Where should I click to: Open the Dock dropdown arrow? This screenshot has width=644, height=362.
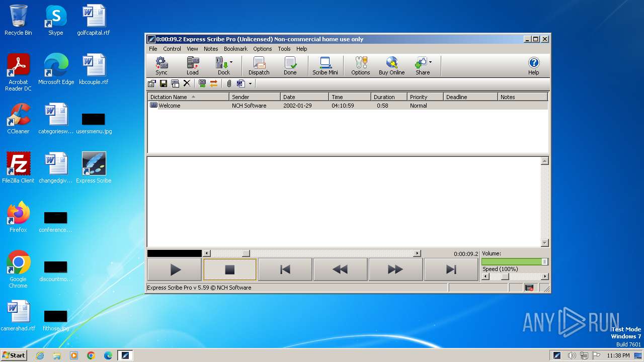tap(231, 62)
